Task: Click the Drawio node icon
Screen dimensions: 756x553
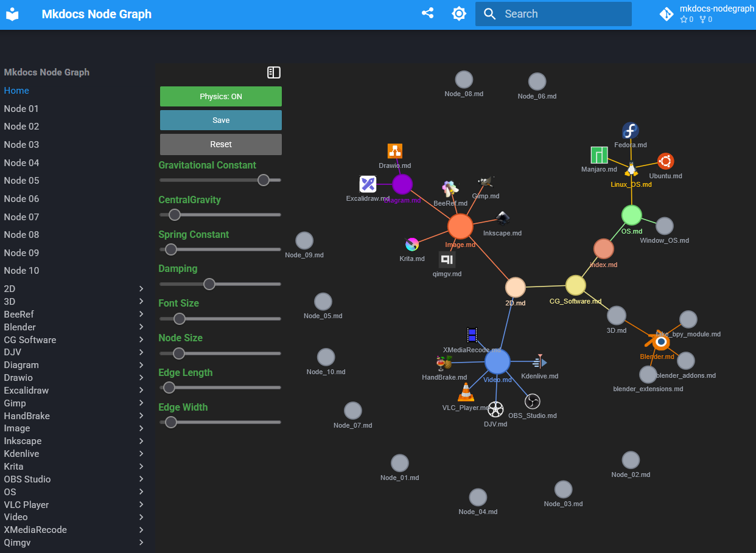Action: [394, 150]
